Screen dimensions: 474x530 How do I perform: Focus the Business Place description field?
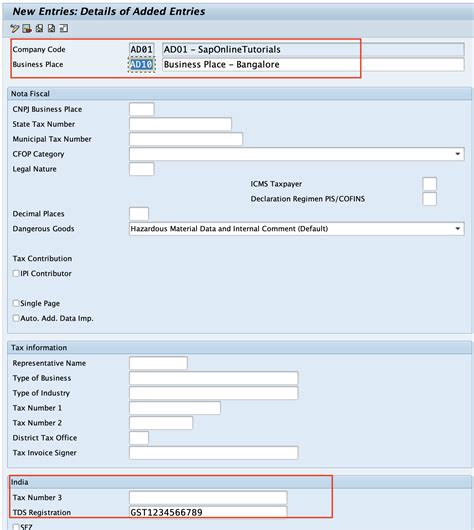click(x=313, y=64)
